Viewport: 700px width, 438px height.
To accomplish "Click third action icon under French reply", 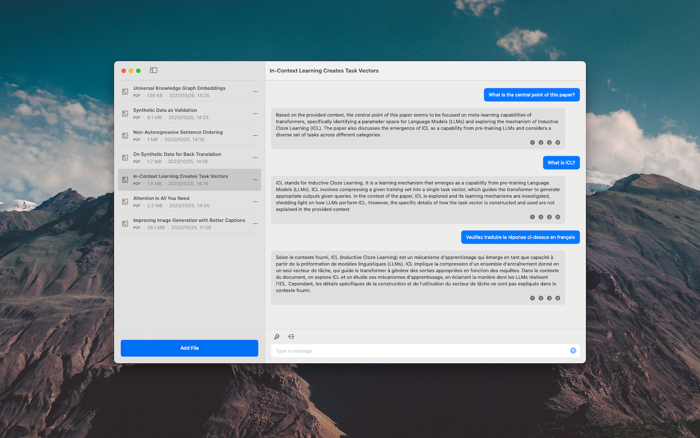I will [x=549, y=298].
